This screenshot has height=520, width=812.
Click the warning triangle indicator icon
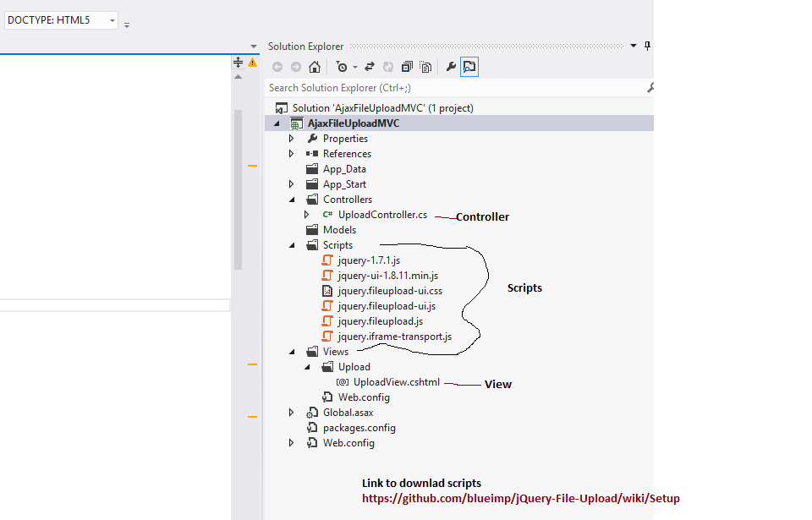coord(252,63)
